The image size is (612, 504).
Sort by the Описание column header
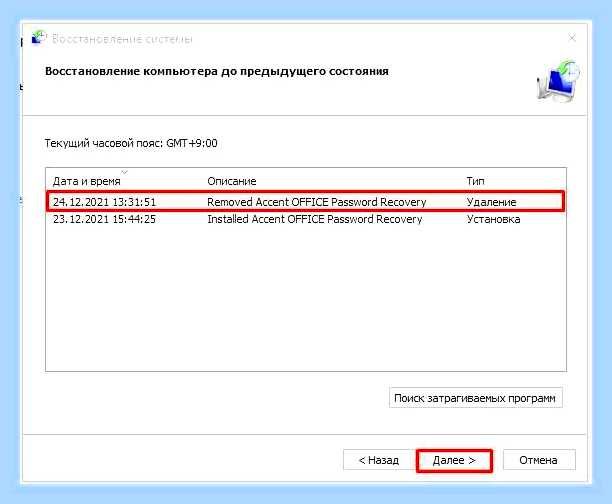[x=232, y=181]
